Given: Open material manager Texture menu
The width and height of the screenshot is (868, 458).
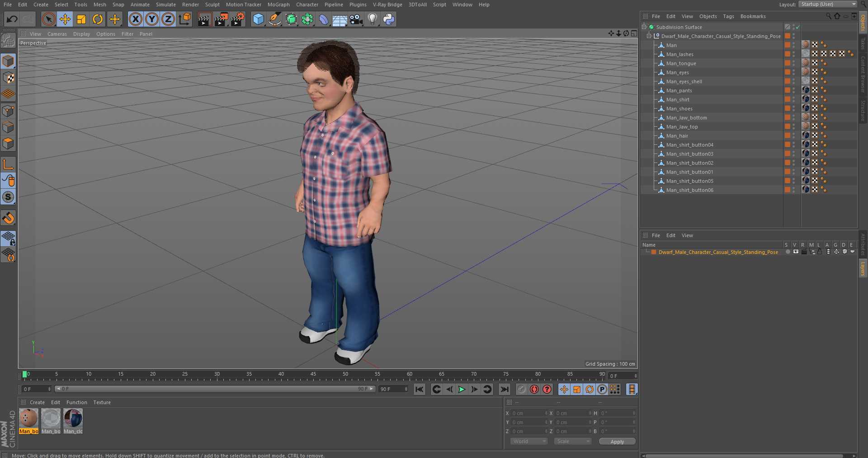Looking at the screenshot, I should coord(102,402).
